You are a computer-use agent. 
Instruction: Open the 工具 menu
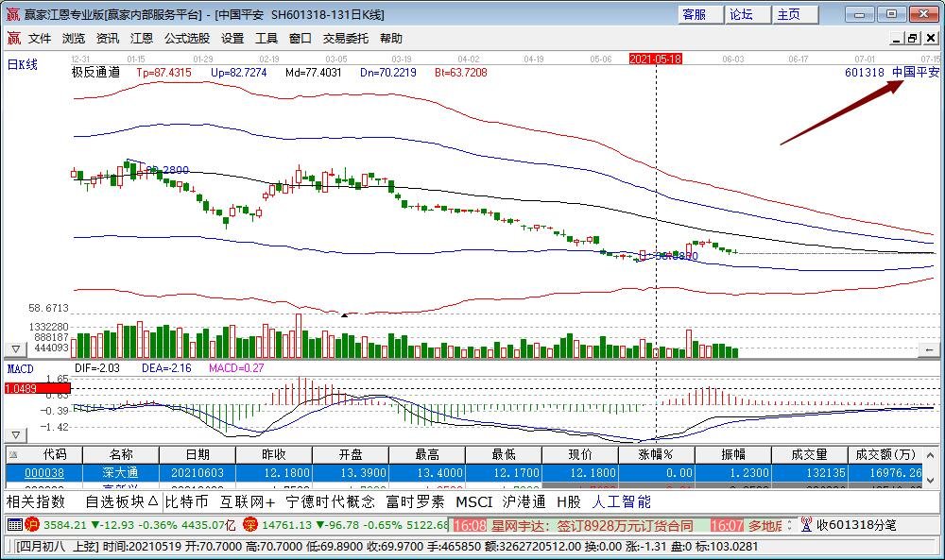pyautogui.click(x=266, y=39)
